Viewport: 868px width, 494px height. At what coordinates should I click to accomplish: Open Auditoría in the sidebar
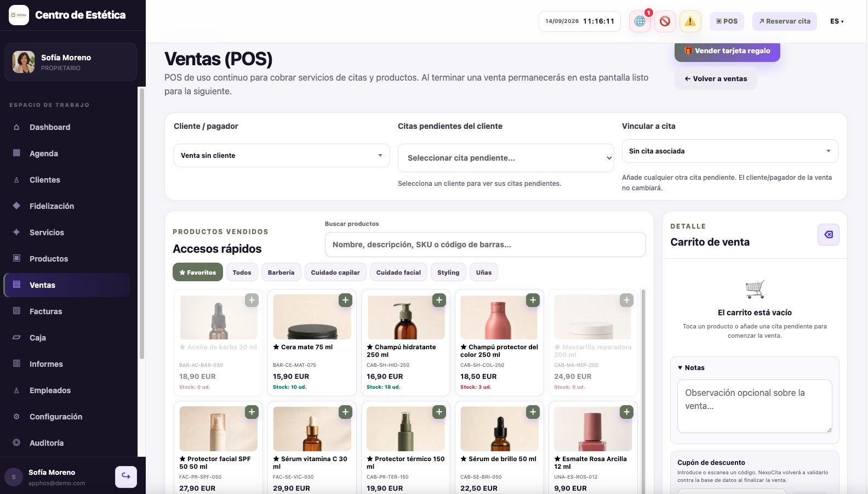pos(67,443)
